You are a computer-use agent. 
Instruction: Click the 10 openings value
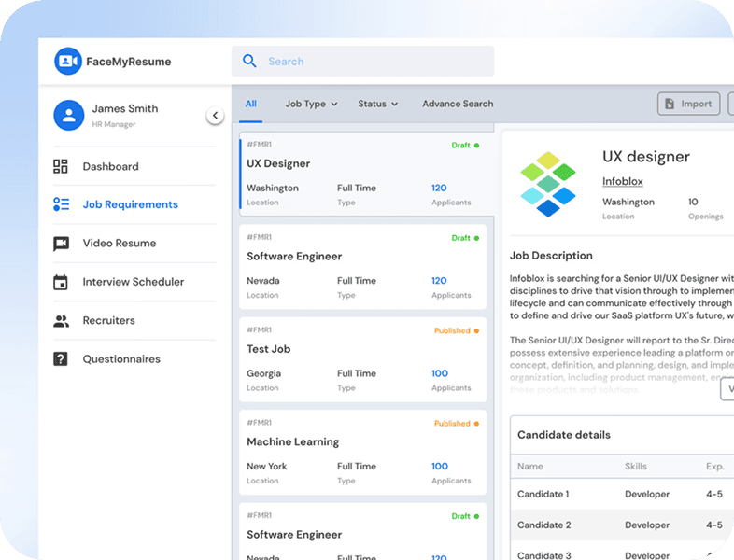tap(693, 203)
